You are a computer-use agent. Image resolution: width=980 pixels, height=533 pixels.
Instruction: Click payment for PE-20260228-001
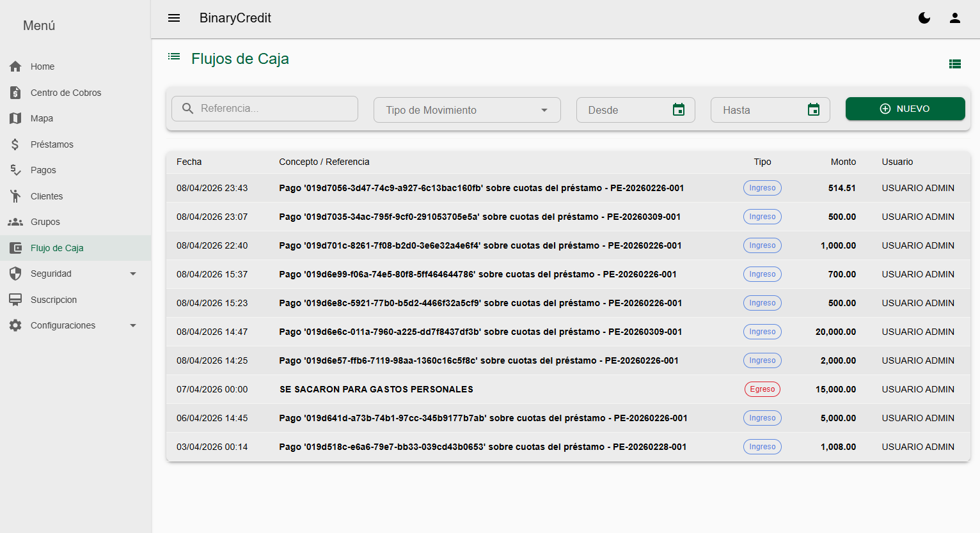point(482,447)
